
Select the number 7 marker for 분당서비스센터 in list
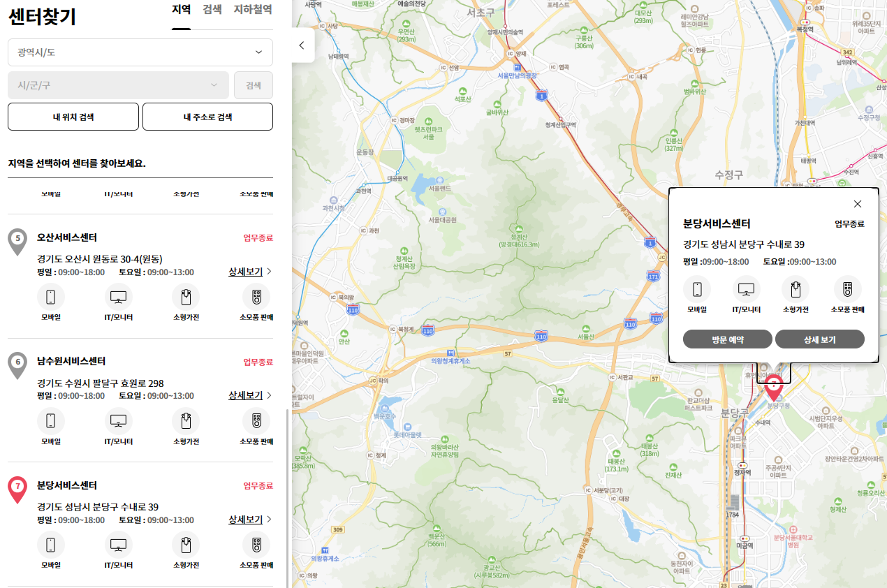click(17, 489)
